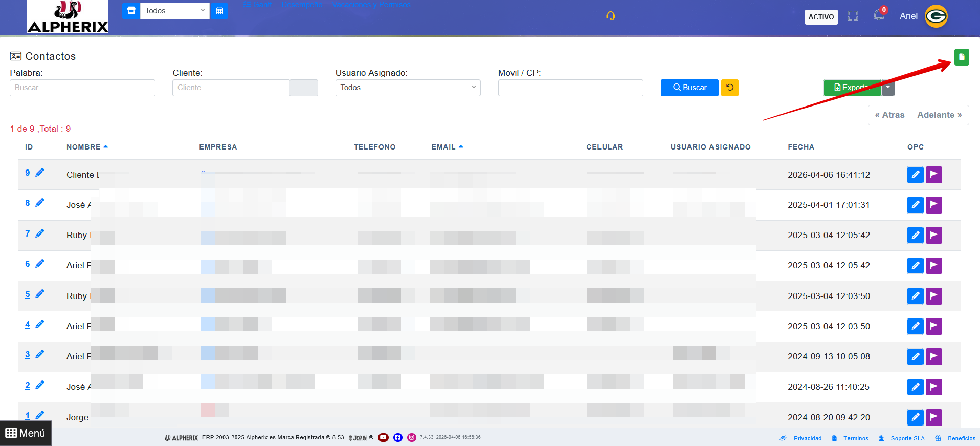Click the headset support icon
Viewport: 980px width, 446px height.
click(x=610, y=16)
